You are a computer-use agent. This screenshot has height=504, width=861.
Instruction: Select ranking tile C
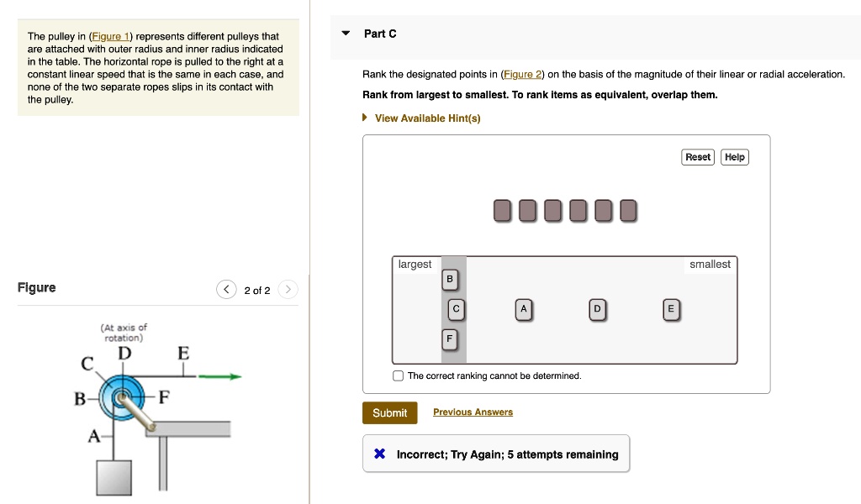[x=456, y=309]
